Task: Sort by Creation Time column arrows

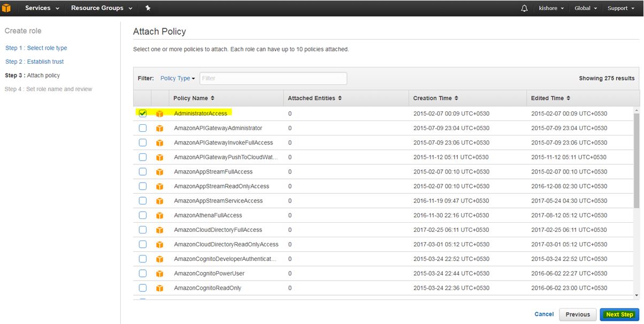Action: pyautogui.click(x=456, y=99)
